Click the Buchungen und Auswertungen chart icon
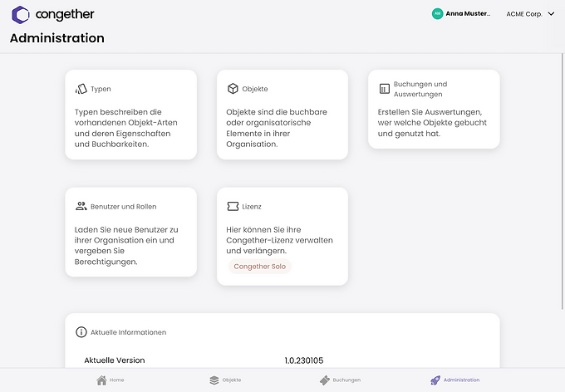565x392 pixels. pos(385,89)
